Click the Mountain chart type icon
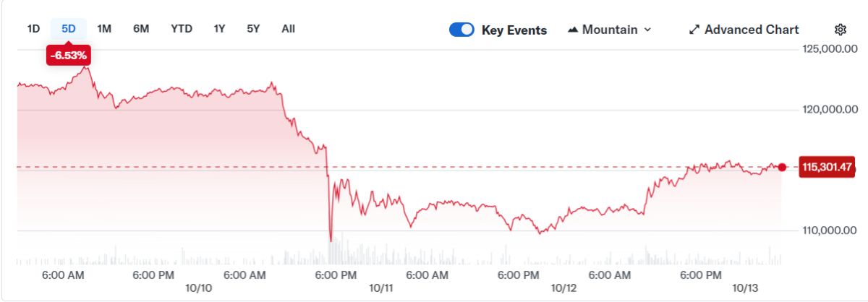Image resolution: width=868 pixels, height=302 pixels. (x=573, y=30)
